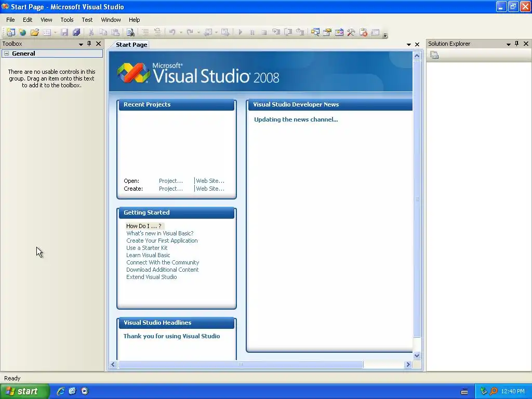Screen dimensions: 532x399
Task: Click the Paste clipboard icon
Action: click(x=116, y=32)
